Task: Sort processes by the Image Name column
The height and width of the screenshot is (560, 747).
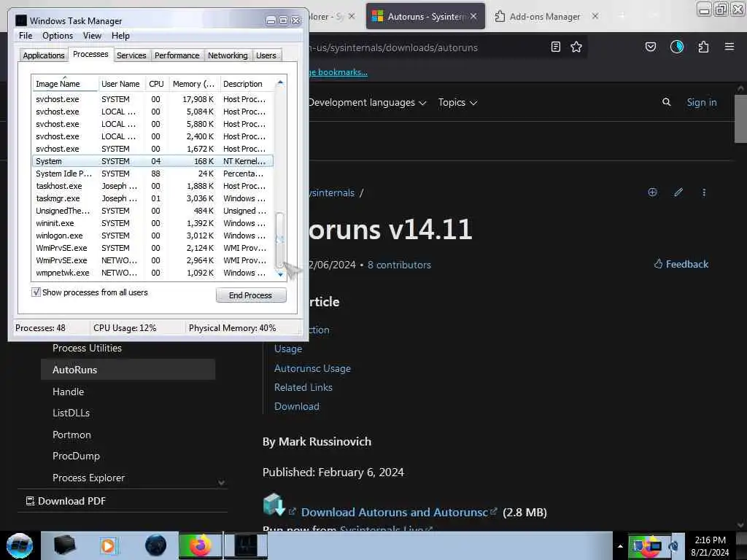Action: pos(65,84)
